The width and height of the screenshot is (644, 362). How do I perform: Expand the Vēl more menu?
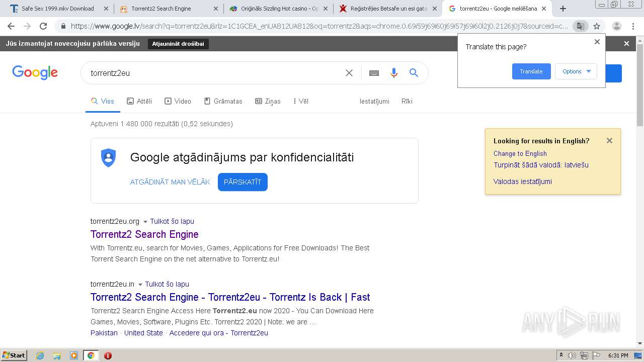pos(301,101)
